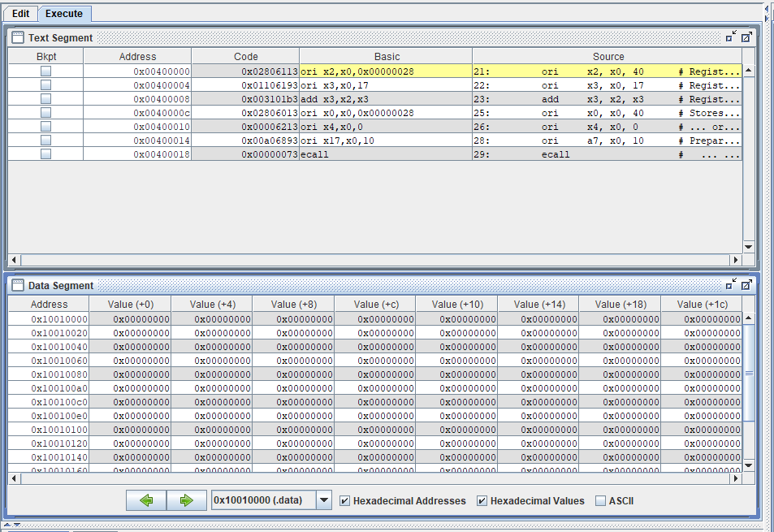
Task: Click the Value (+0) column header
Action: pos(130,304)
